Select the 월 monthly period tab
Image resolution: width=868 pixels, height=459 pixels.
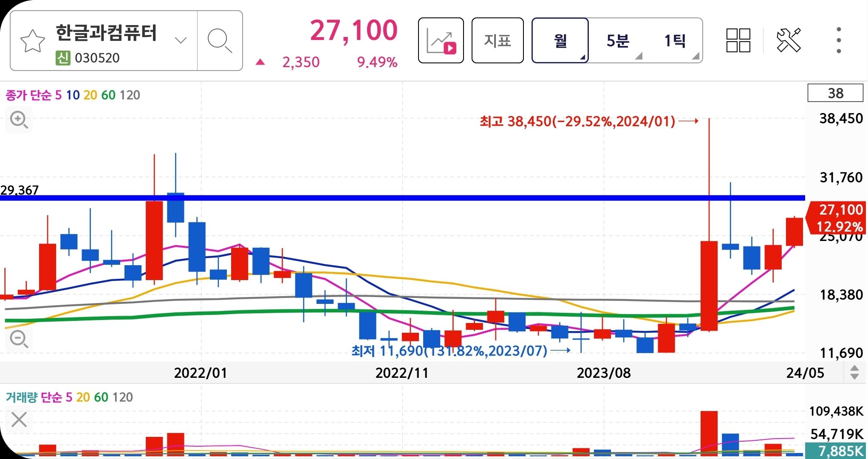point(560,40)
